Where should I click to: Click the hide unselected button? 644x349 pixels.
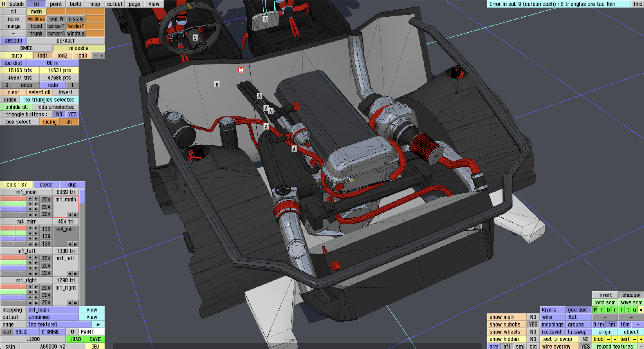[x=56, y=107]
